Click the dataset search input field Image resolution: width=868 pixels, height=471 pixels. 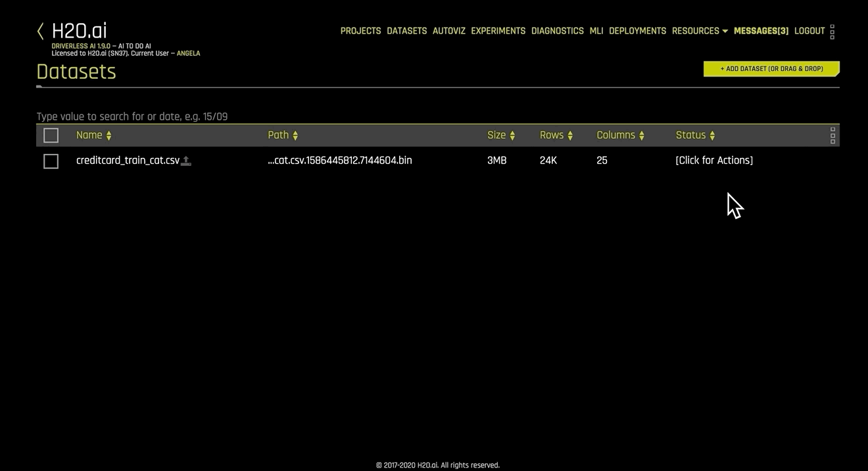click(x=132, y=116)
